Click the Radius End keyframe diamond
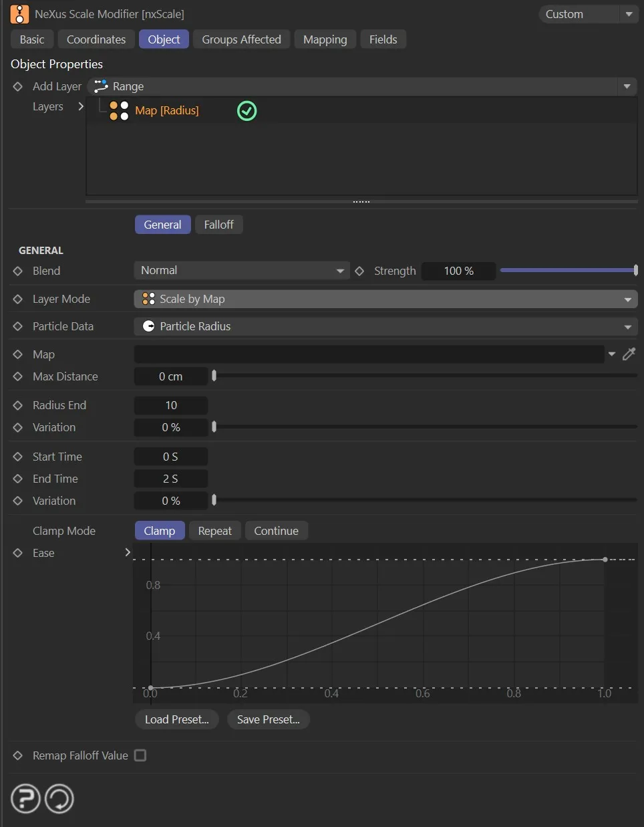This screenshot has height=827, width=644. (x=18, y=405)
